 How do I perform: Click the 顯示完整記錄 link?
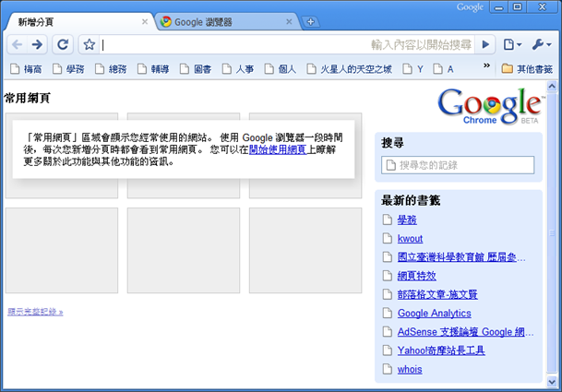pyautogui.click(x=35, y=312)
